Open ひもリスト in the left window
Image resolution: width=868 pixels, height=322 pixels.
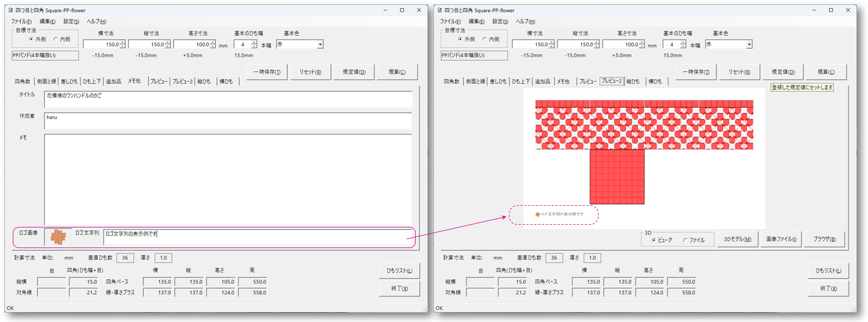[399, 271]
